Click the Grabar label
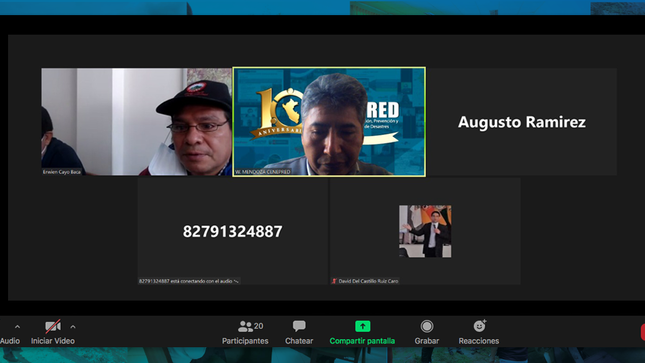Screen dimensions: 645x363 coord(427,341)
